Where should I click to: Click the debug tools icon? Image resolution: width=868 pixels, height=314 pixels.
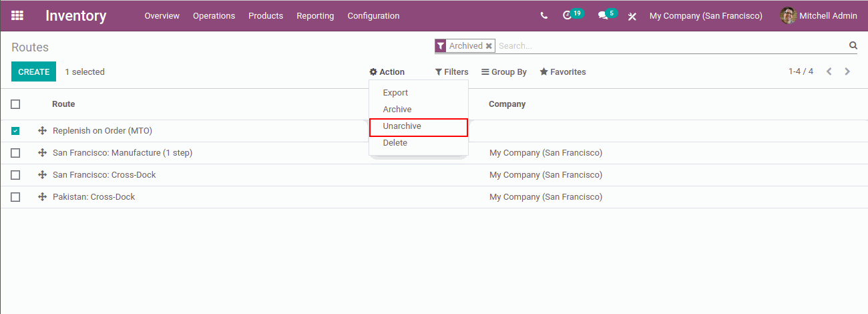click(x=632, y=16)
